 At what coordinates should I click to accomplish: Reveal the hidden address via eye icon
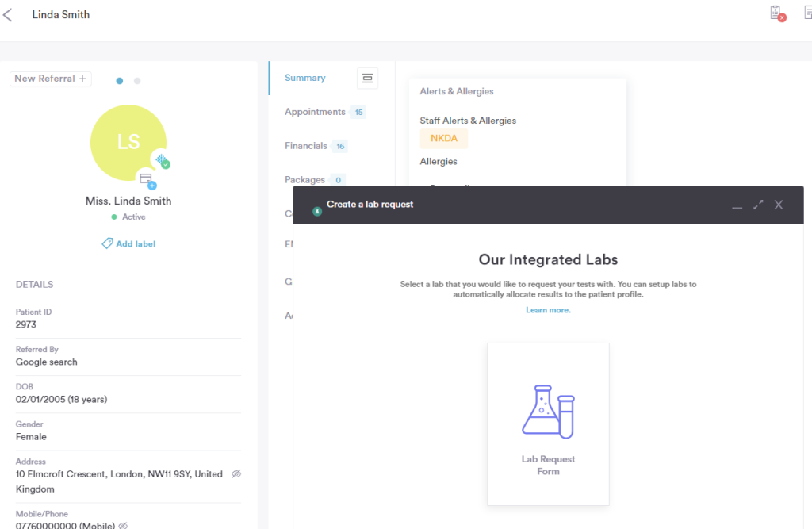click(236, 474)
